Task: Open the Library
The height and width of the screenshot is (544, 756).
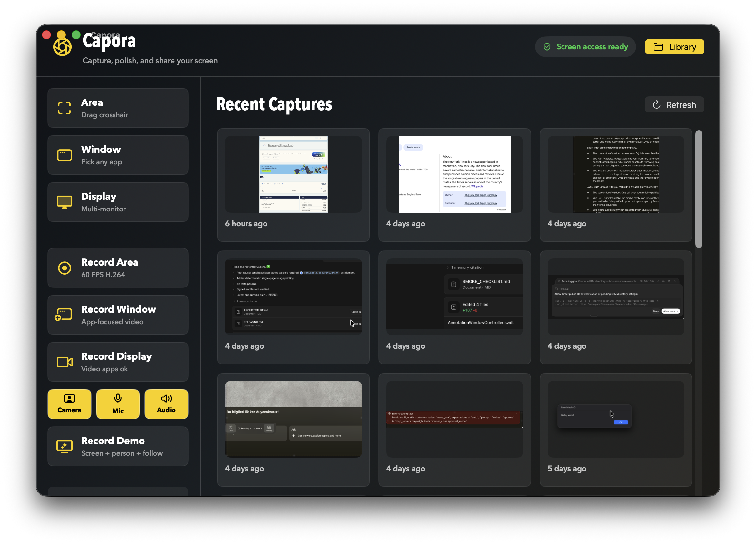Action: point(674,47)
